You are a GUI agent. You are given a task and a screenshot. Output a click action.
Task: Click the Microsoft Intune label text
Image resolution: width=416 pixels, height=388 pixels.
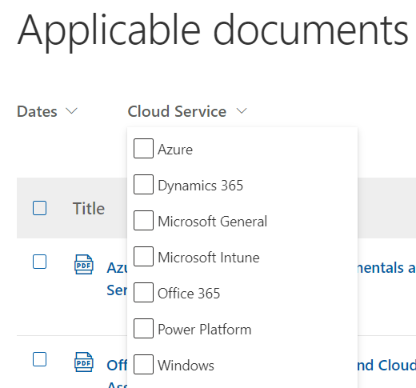coord(208,257)
